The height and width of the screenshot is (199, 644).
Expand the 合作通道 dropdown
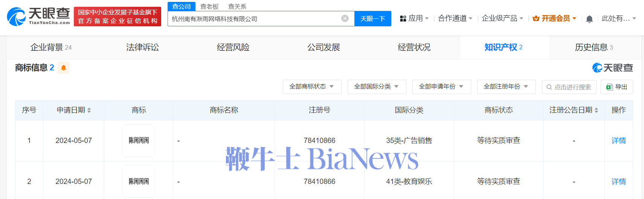pyautogui.click(x=455, y=18)
